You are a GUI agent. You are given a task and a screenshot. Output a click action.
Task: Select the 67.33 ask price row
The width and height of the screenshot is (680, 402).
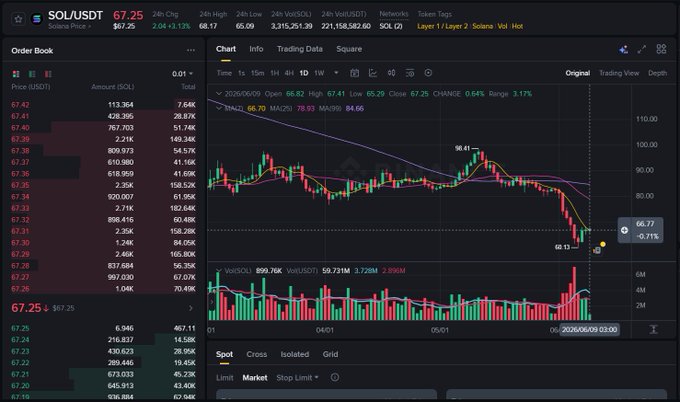click(103, 208)
